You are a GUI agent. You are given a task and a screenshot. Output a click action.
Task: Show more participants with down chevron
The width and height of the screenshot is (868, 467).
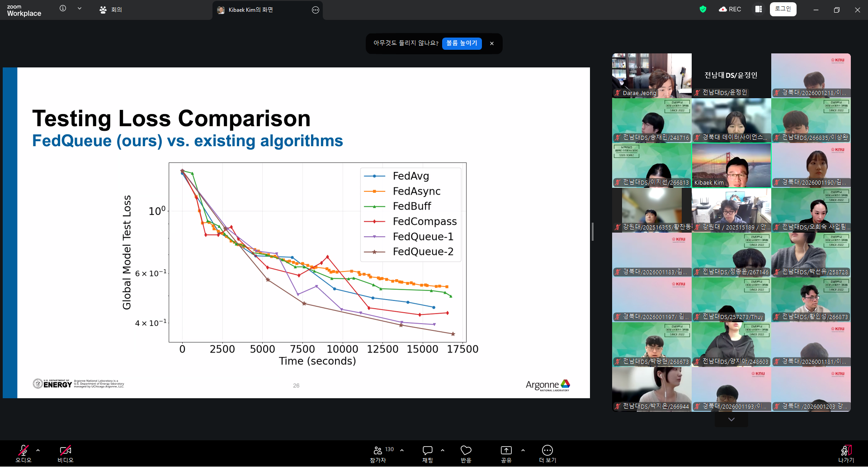pyautogui.click(x=731, y=419)
